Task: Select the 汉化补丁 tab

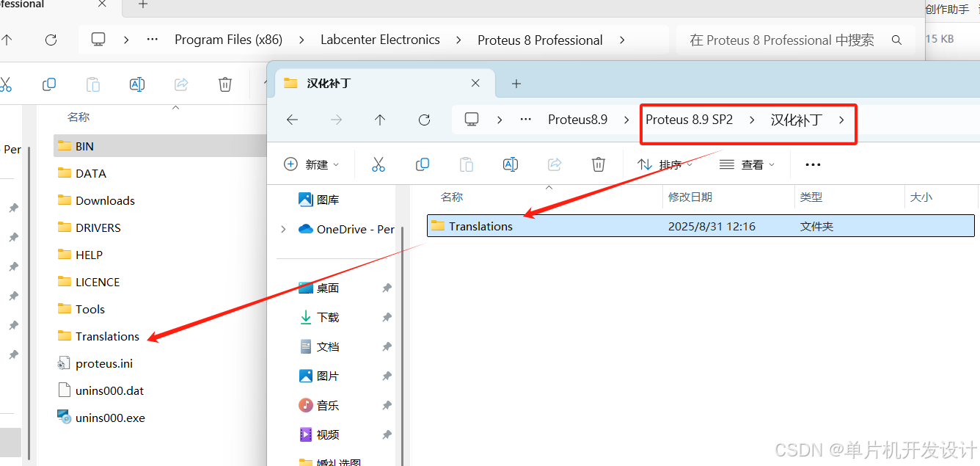Action: click(x=384, y=83)
